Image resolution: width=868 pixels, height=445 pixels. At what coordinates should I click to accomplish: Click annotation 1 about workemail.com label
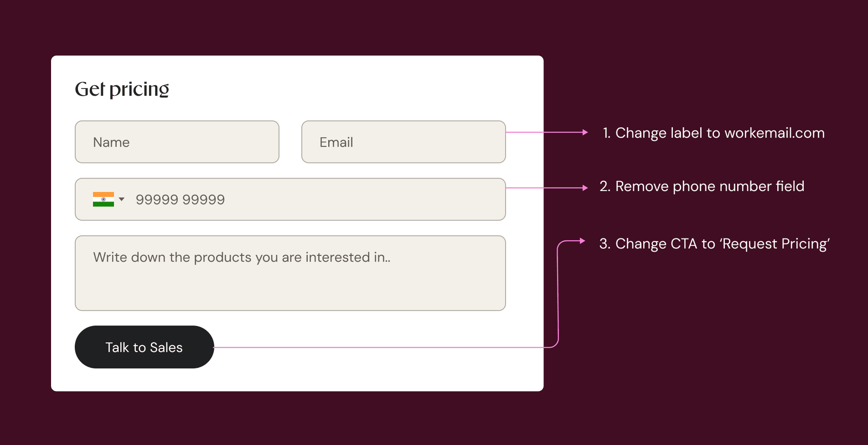pos(713,133)
